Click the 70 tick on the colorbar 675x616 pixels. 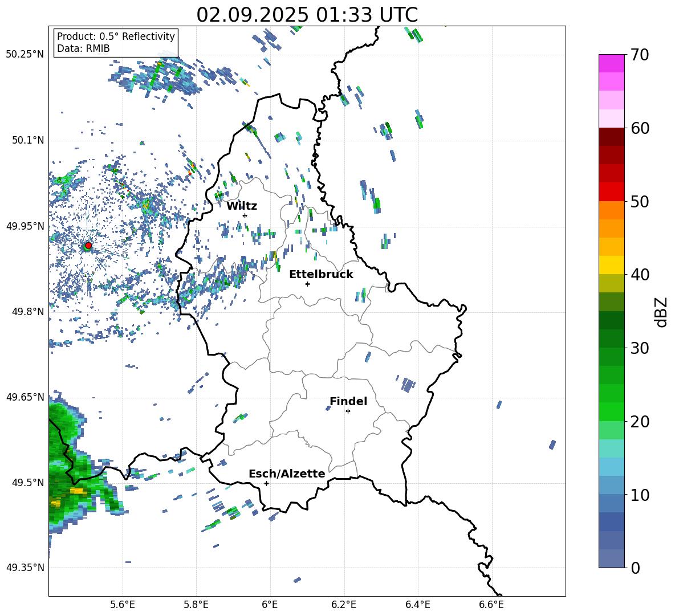[x=640, y=55]
